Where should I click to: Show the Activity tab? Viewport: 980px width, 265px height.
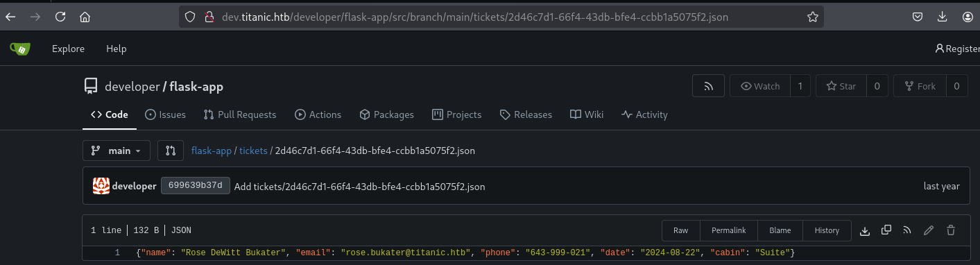644,114
